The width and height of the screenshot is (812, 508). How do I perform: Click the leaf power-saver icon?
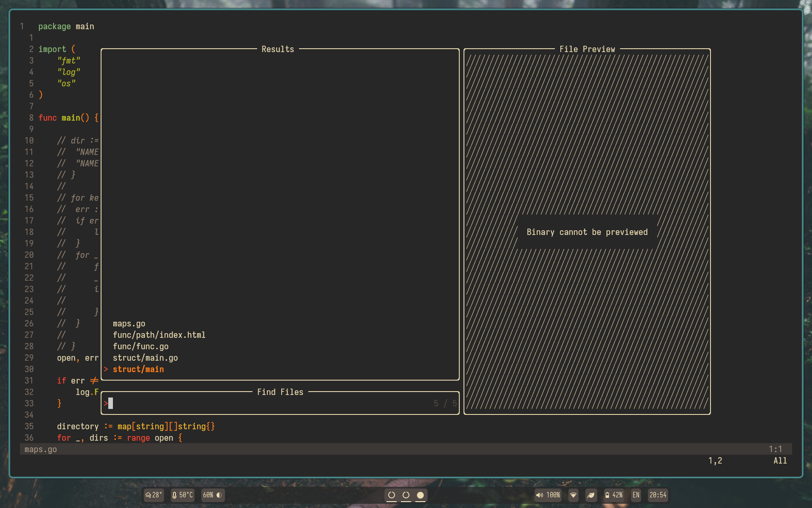(x=591, y=495)
